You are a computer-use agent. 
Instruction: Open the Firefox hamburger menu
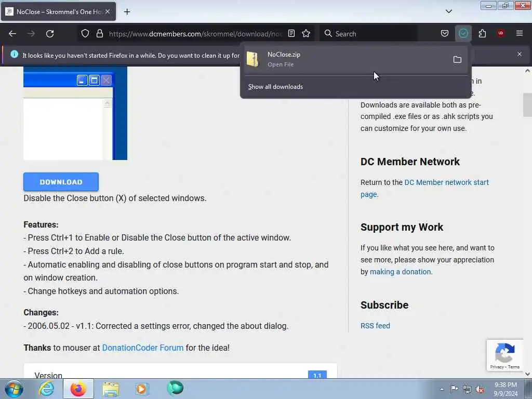[x=520, y=33]
